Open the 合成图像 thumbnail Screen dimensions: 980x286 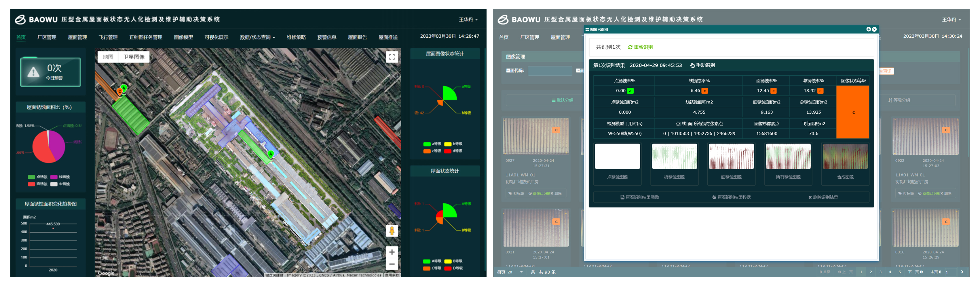845,156
